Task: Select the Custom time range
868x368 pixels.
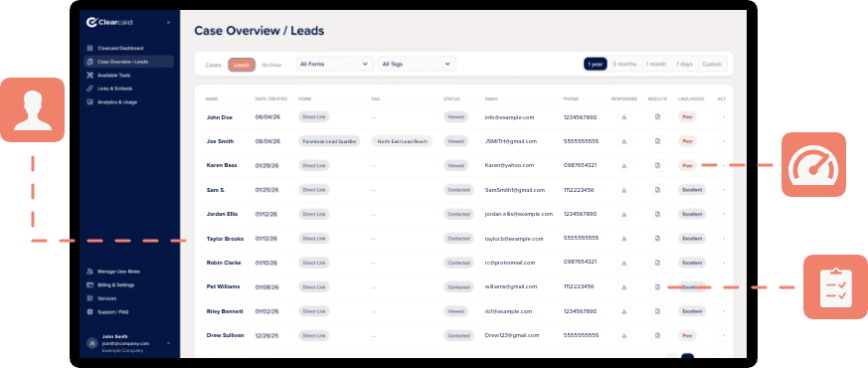Action: 712,65
